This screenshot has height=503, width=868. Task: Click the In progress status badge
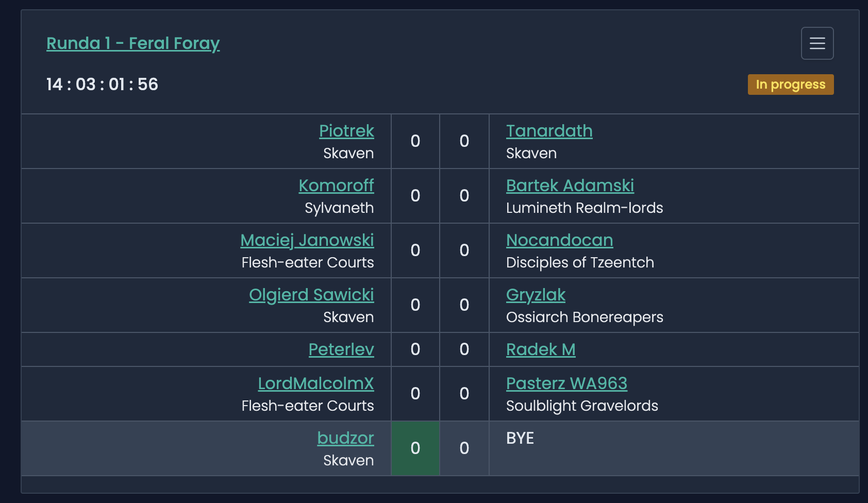tap(791, 84)
